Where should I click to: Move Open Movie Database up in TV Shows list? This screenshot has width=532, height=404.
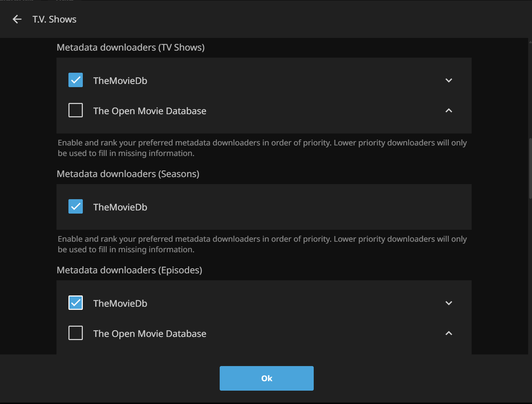(x=448, y=111)
